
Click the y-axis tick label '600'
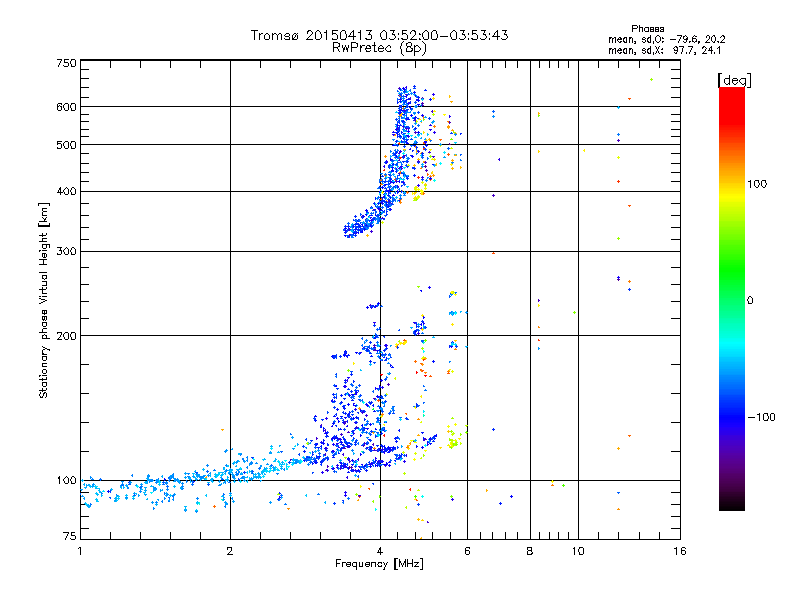[67, 107]
